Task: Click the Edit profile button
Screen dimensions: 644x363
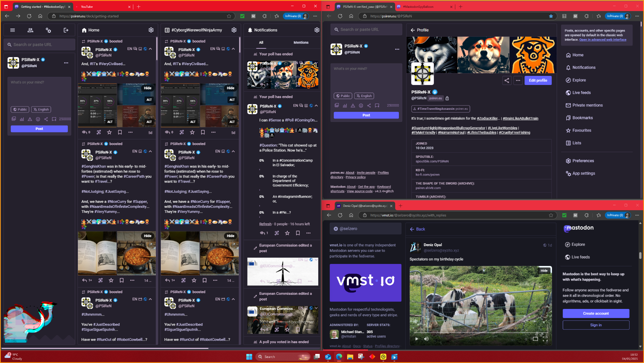Action: (x=538, y=81)
